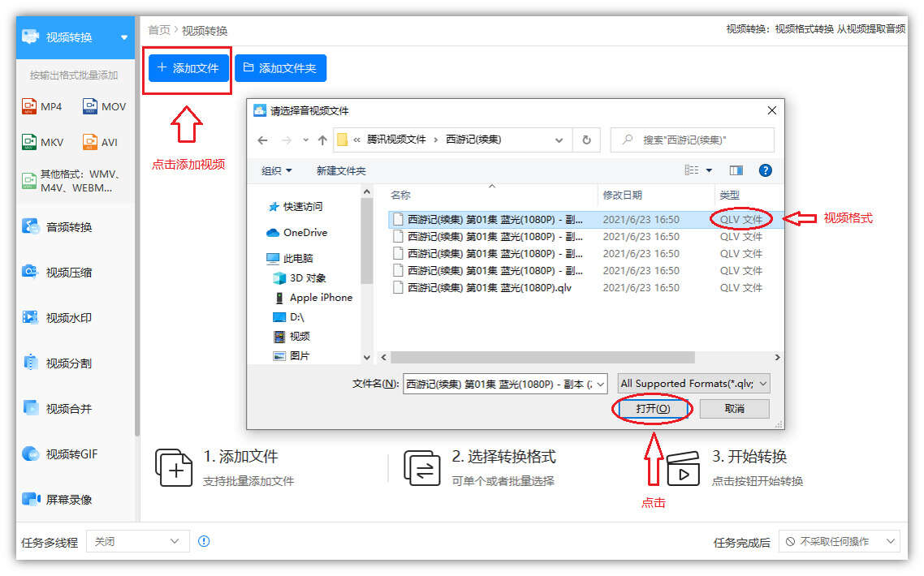The image size is (924, 576).
Task: Expand the address bar history dropdown
Action: pyautogui.click(x=559, y=140)
